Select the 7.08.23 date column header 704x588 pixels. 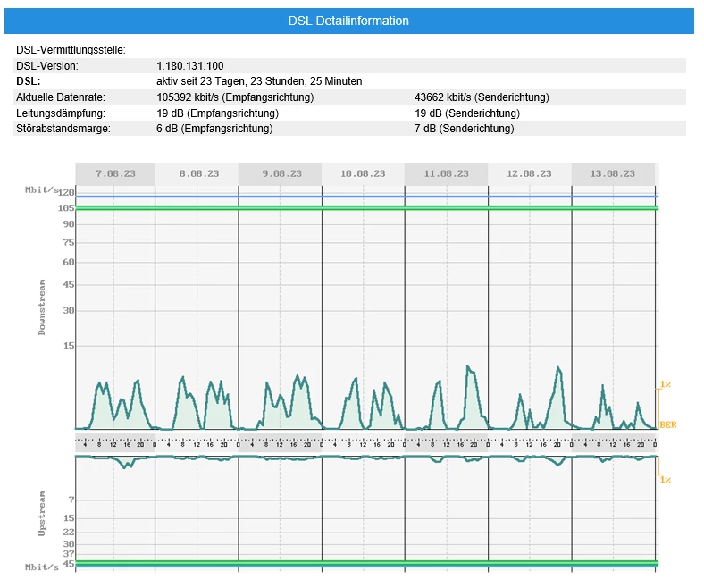pyautogui.click(x=115, y=174)
